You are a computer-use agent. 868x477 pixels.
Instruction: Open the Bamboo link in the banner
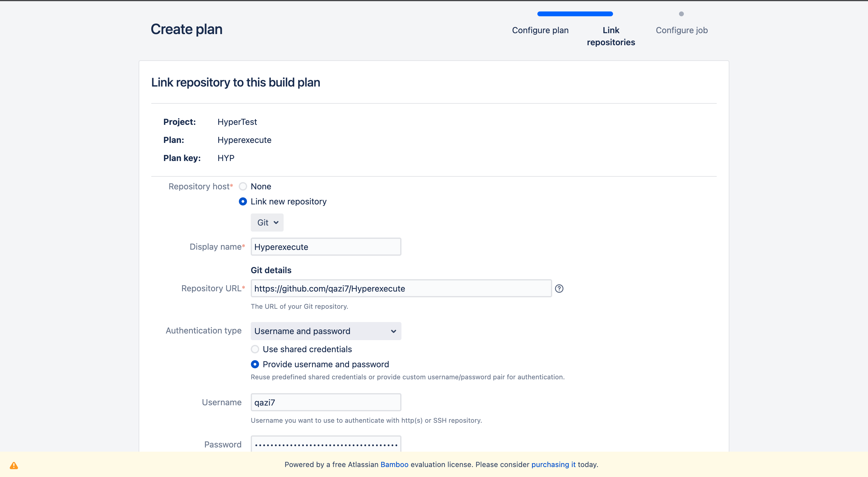[394, 465]
